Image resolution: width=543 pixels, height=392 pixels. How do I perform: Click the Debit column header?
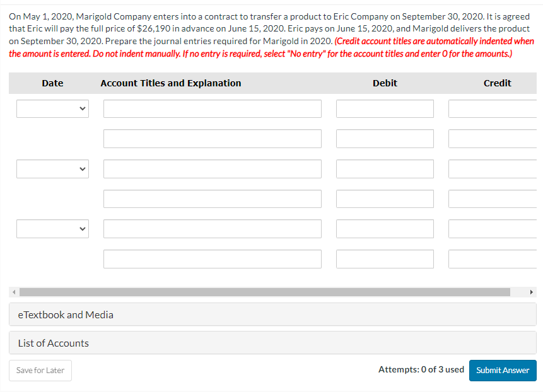click(385, 83)
